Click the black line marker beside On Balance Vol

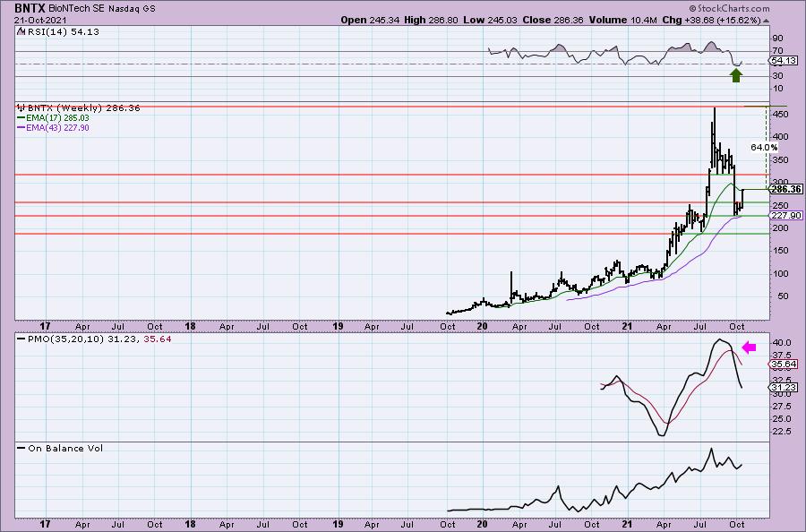click(x=21, y=448)
